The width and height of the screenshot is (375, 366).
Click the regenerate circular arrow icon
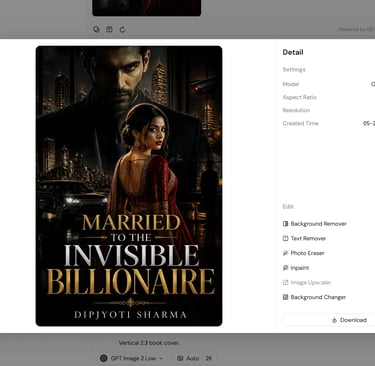pos(122,29)
